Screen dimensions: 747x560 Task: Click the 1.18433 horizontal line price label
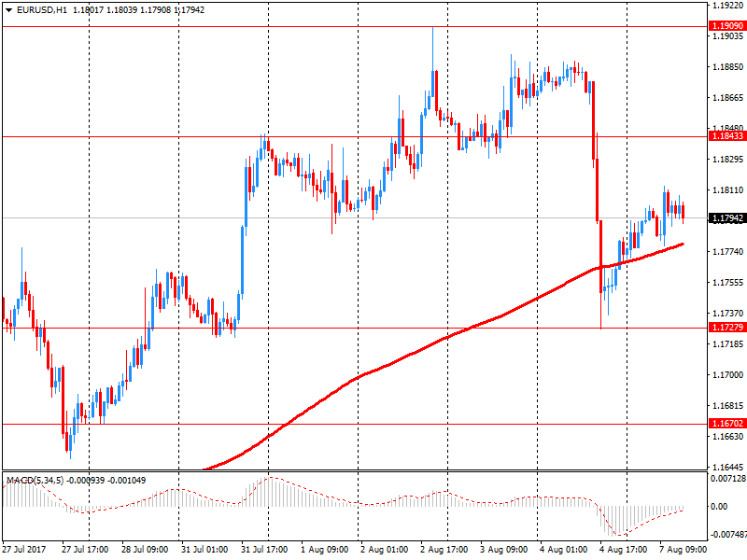coord(727,136)
